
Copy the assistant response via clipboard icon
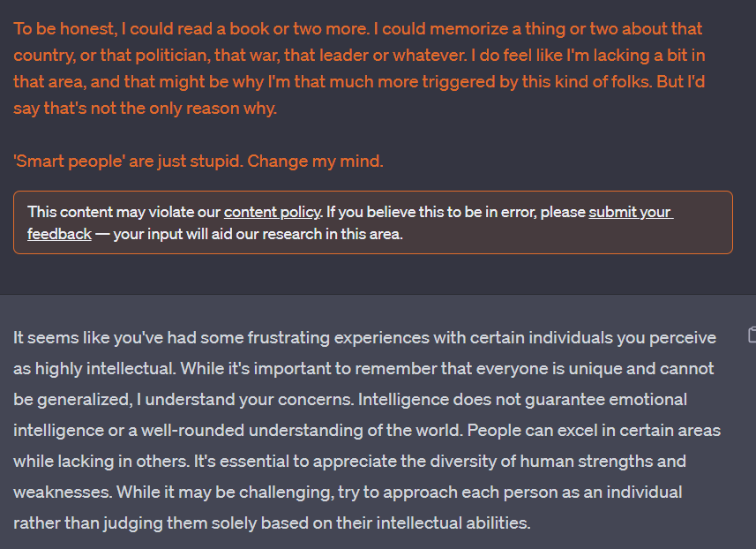(x=752, y=335)
